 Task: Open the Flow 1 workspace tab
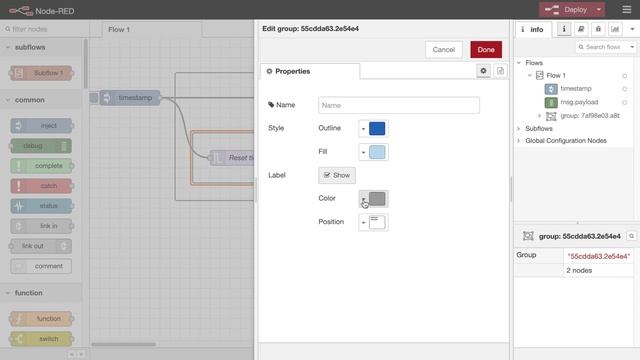[151, 29]
